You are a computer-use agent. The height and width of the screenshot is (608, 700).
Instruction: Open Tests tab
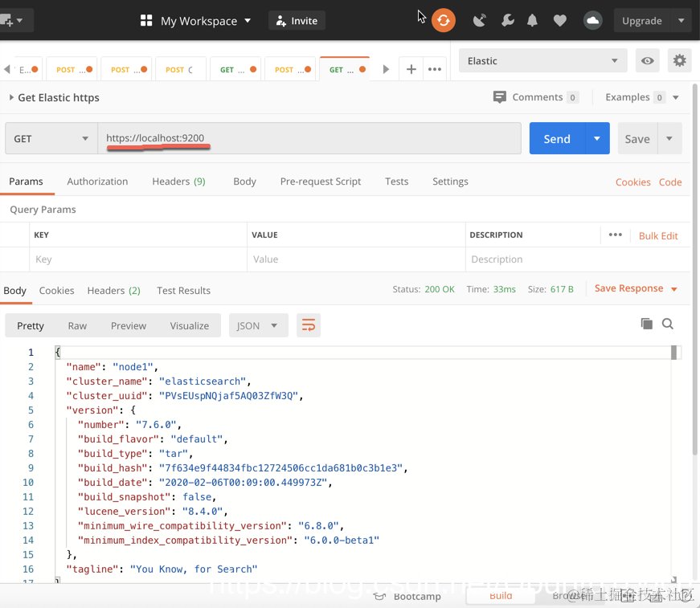click(396, 182)
